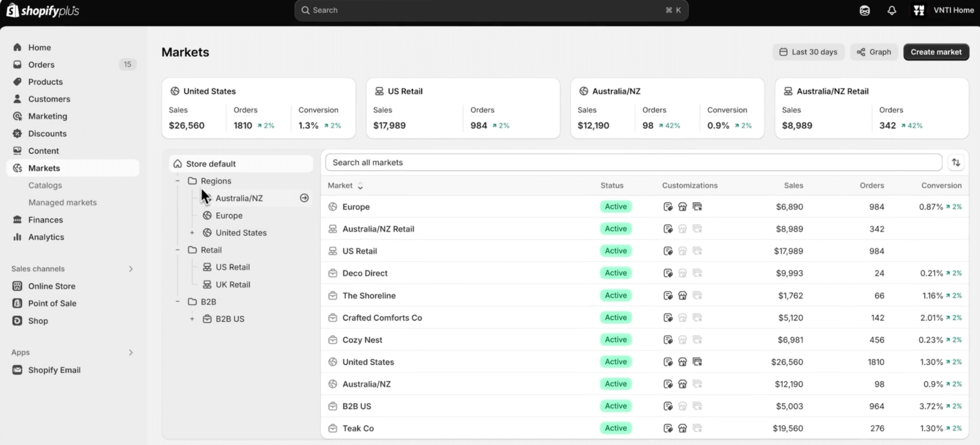Open the Crafted Comforts Co row
This screenshot has height=445, width=980.
(x=645, y=318)
